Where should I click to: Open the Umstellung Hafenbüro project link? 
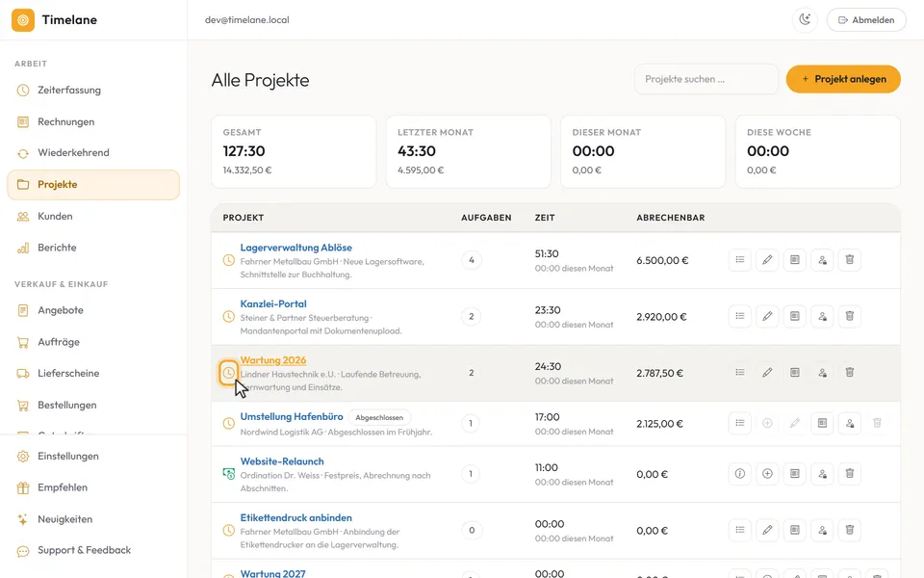(x=292, y=416)
